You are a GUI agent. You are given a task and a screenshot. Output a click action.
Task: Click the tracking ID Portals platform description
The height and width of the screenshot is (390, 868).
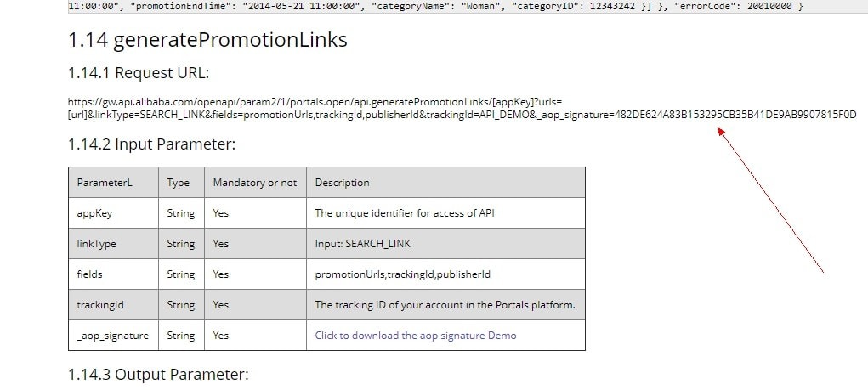pyautogui.click(x=445, y=305)
